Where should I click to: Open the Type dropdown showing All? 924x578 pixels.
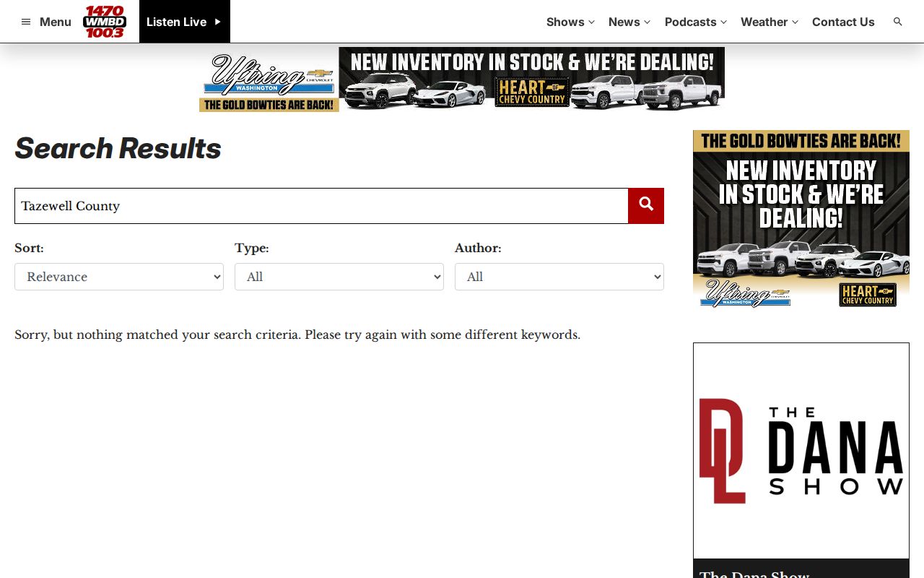click(x=339, y=277)
